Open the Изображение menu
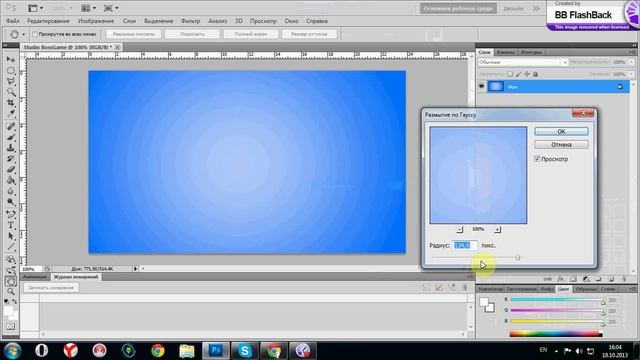 pyautogui.click(x=96, y=21)
